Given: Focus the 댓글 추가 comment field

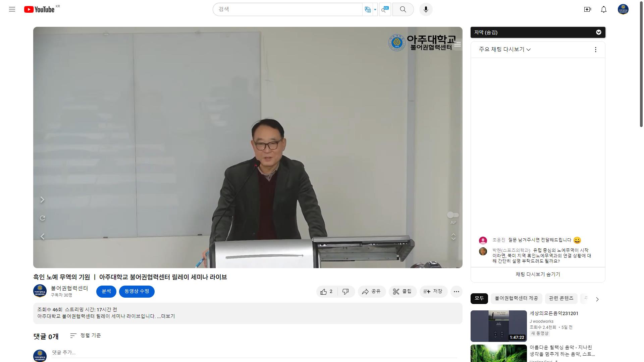Looking at the screenshot, I should pos(254,353).
